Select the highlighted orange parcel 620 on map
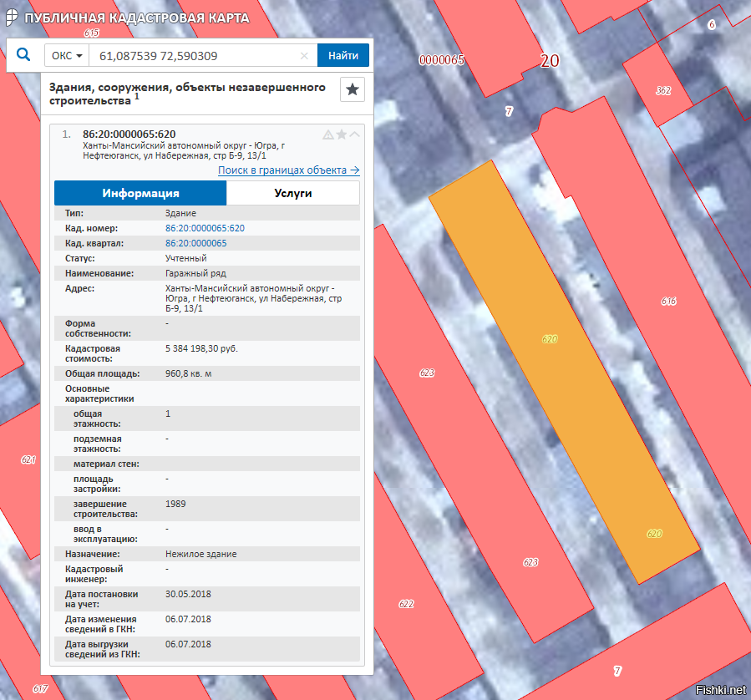 pyautogui.click(x=563, y=372)
